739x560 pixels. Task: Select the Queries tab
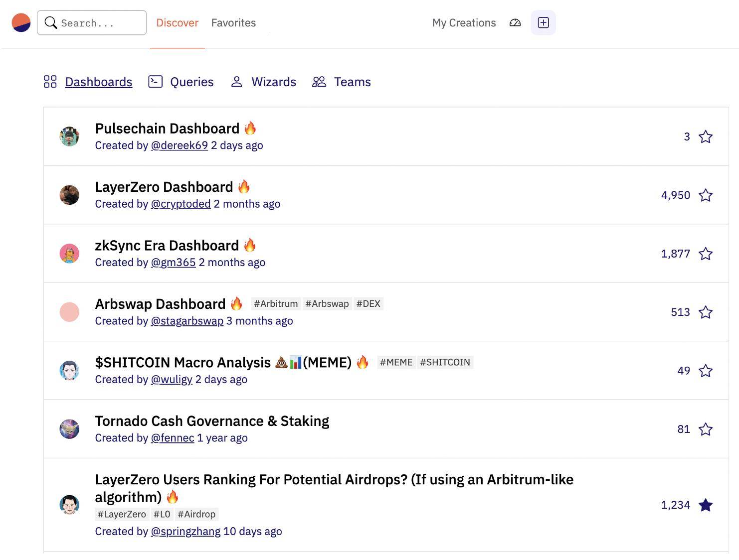tap(191, 82)
